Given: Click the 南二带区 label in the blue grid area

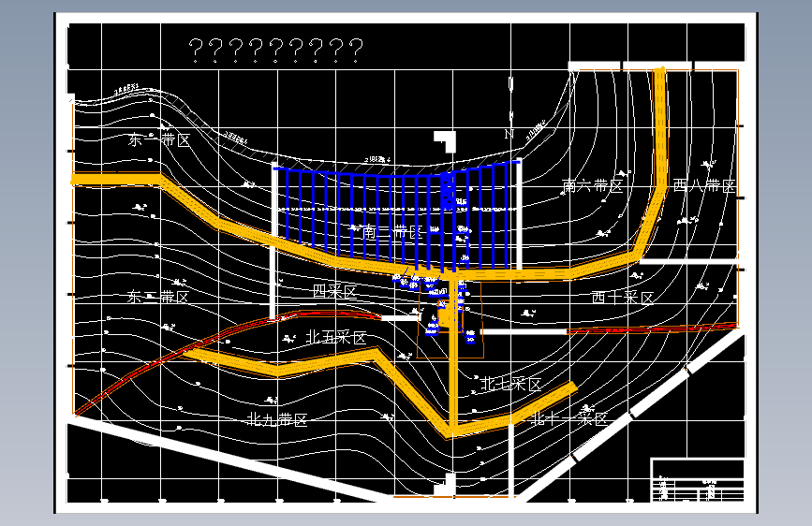Looking at the screenshot, I should pyautogui.click(x=392, y=231).
